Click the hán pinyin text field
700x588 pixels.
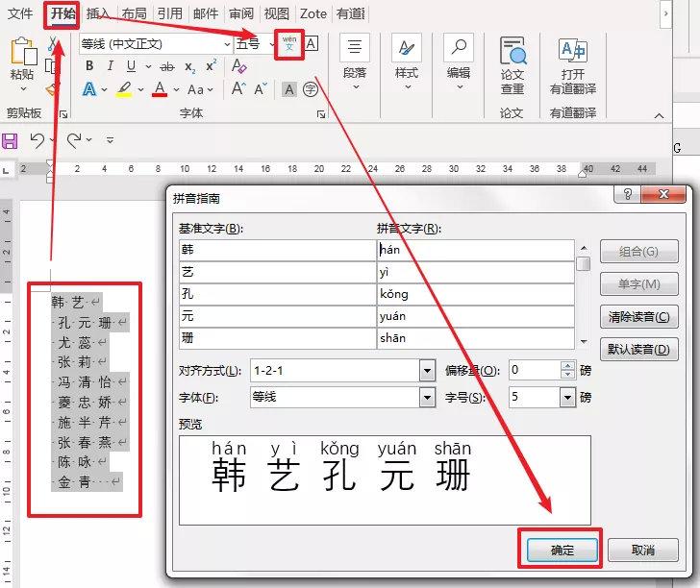point(475,250)
